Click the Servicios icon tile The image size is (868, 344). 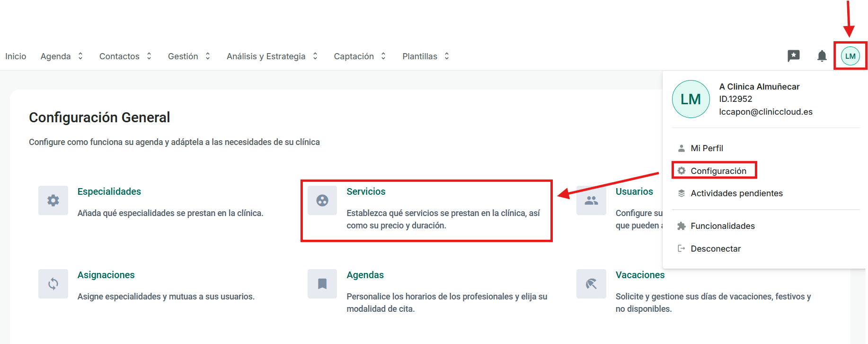point(322,200)
